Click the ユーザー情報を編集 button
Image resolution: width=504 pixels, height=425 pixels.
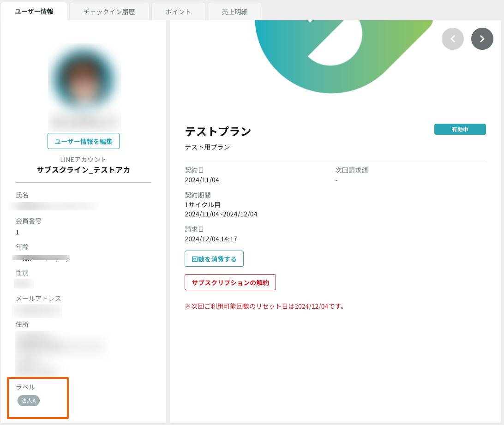coord(84,141)
